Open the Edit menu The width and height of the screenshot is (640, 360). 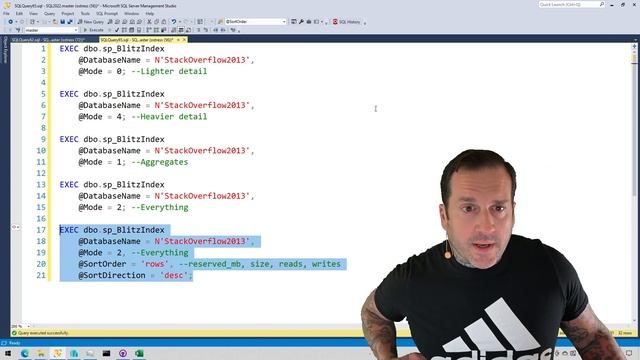click(19, 13)
